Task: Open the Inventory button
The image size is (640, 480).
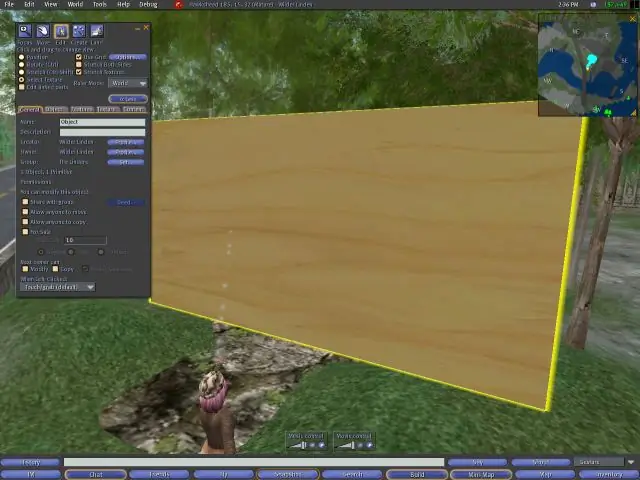Action: coord(609,474)
